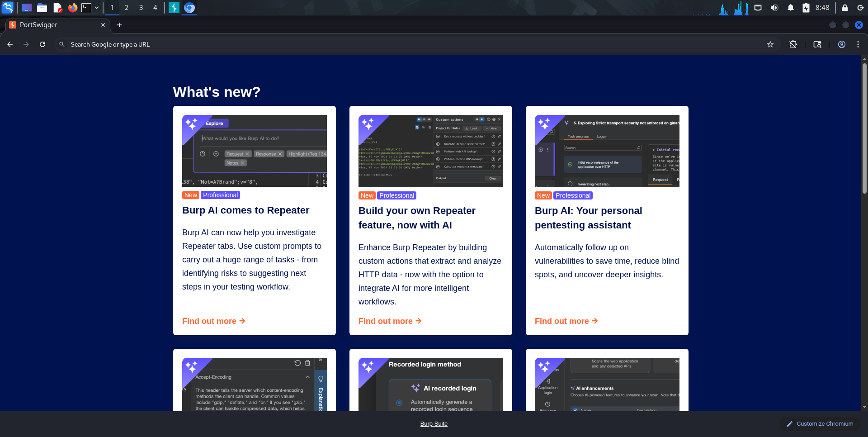Click the New badge on Burp AI comes to Repeater

[191, 195]
